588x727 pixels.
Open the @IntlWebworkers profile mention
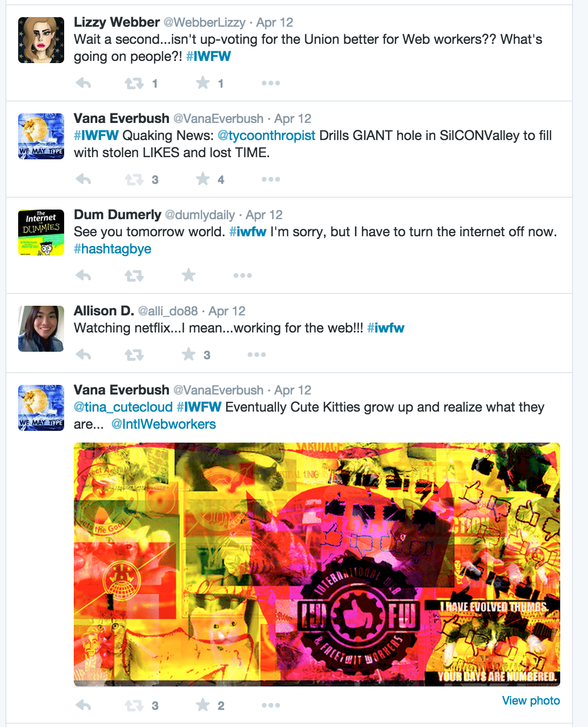tap(164, 424)
